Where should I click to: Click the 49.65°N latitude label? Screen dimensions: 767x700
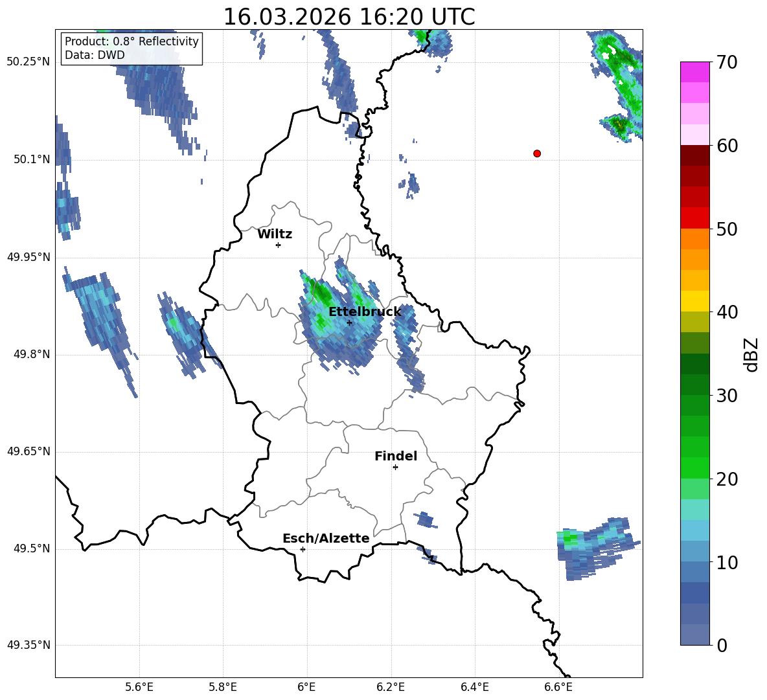coord(29,451)
